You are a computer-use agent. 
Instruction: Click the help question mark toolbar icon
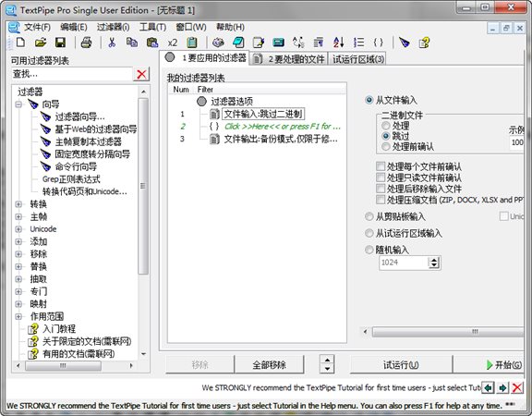424,43
